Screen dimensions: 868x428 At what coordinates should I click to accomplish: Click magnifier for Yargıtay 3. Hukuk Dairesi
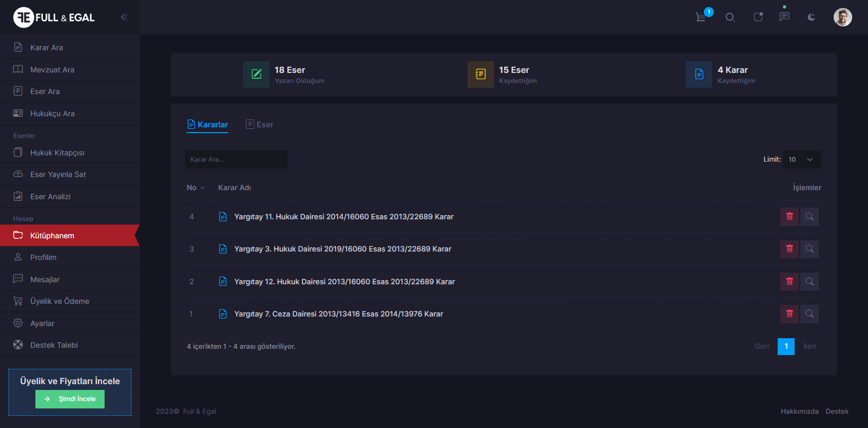[809, 249]
